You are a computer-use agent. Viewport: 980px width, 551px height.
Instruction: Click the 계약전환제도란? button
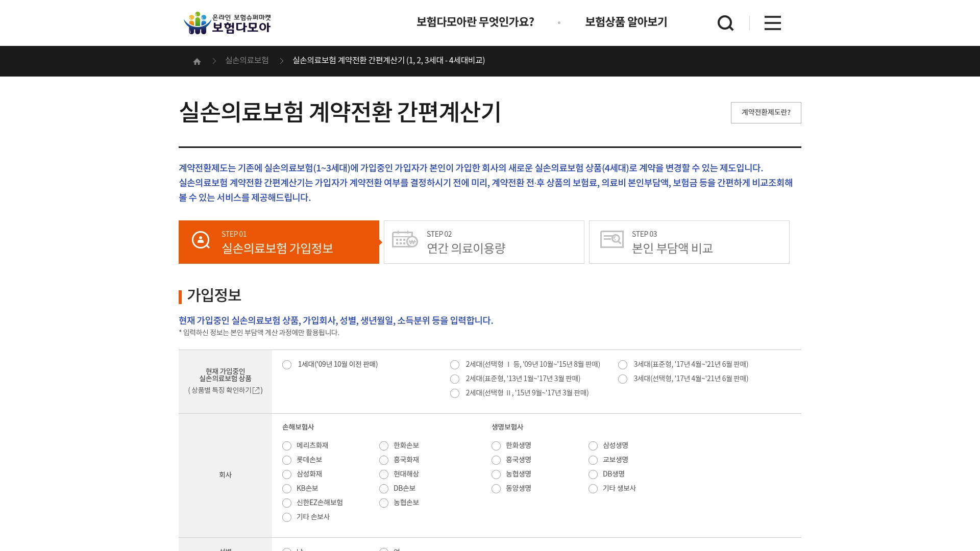coord(765,112)
